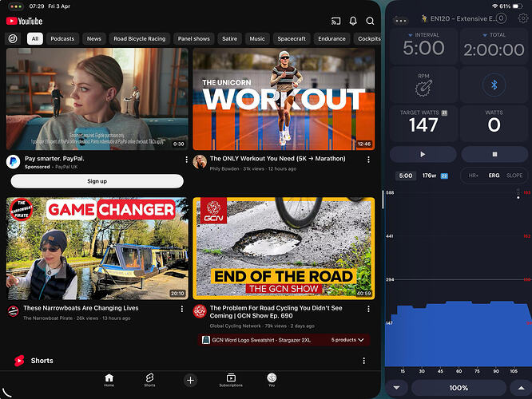Open the Subscriptions tab

click(x=231, y=379)
